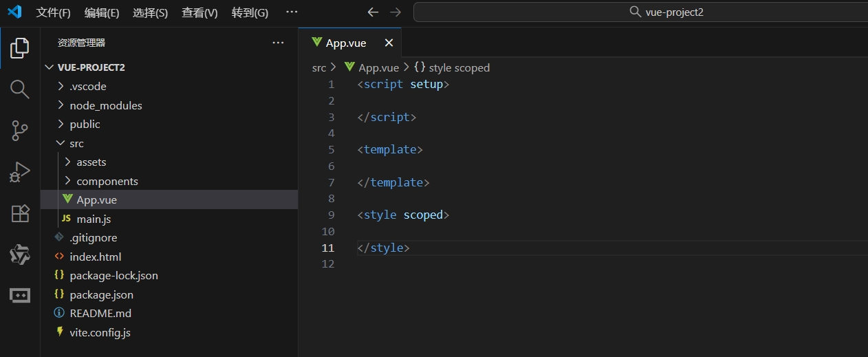Open package.json file
868x357 pixels.
(101, 295)
